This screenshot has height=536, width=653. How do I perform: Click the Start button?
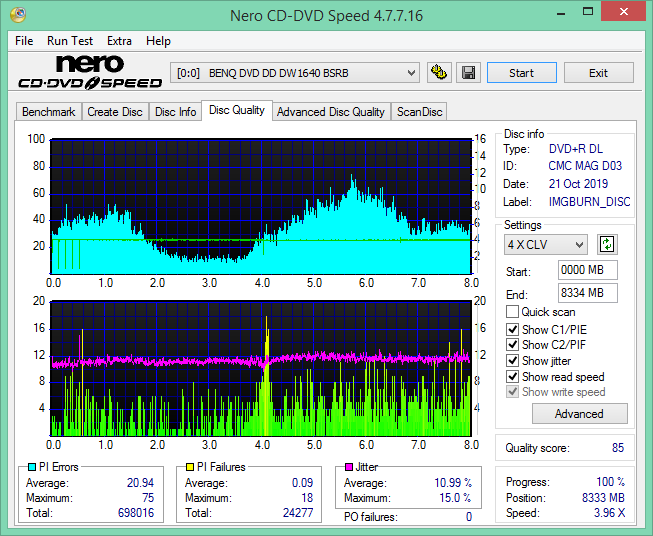(x=522, y=73)
